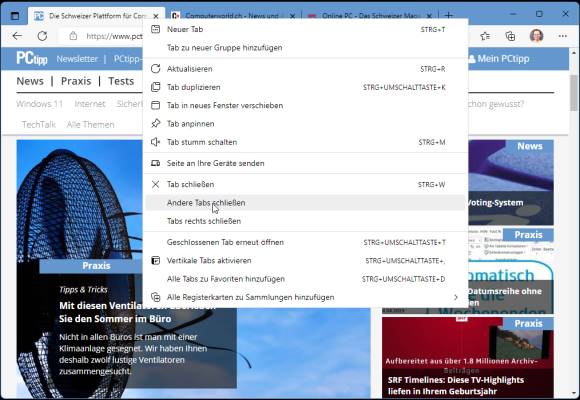Choose Tab in neues Fenster verschieben
This screenshot has width=580, height=400.
[305, 105]
